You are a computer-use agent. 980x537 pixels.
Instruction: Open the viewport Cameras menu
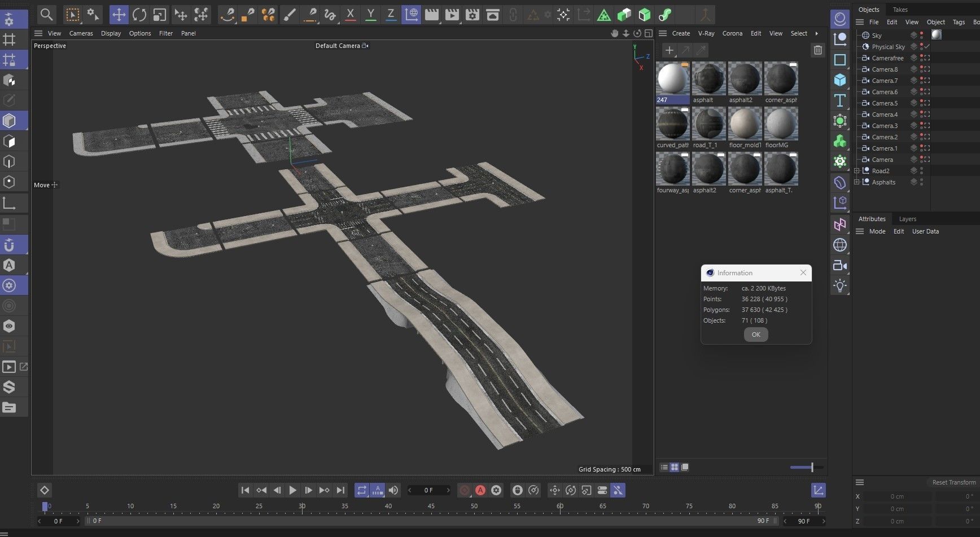[x=81, y=33]
